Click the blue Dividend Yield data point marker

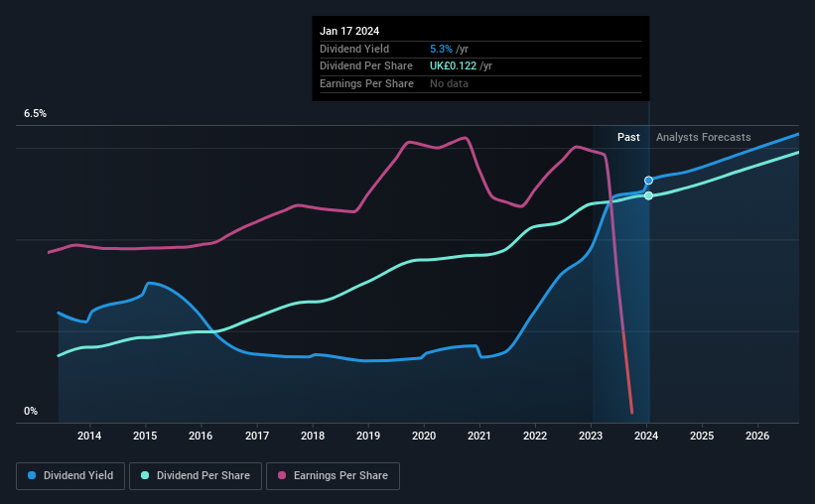[x=648, y=181]
